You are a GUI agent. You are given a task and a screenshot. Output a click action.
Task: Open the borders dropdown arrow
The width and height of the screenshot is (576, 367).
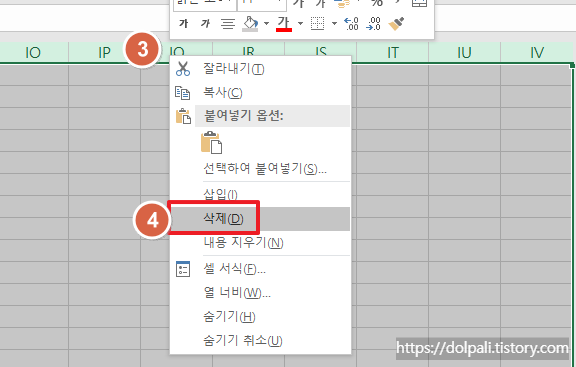tap(334, 24)
